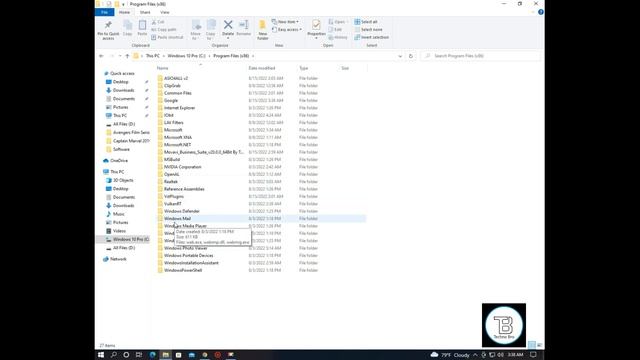Screen dimensions: 640x360
Task: Open the Properties button dropdown arrow
Action: click(x=316, y=38)
